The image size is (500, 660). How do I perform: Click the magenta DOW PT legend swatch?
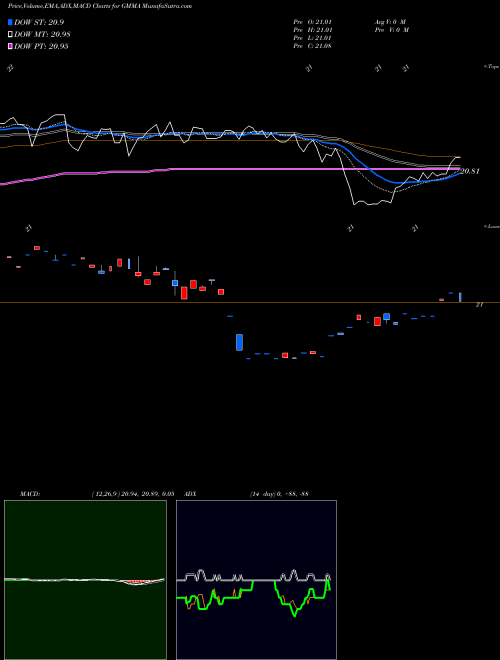11,46
